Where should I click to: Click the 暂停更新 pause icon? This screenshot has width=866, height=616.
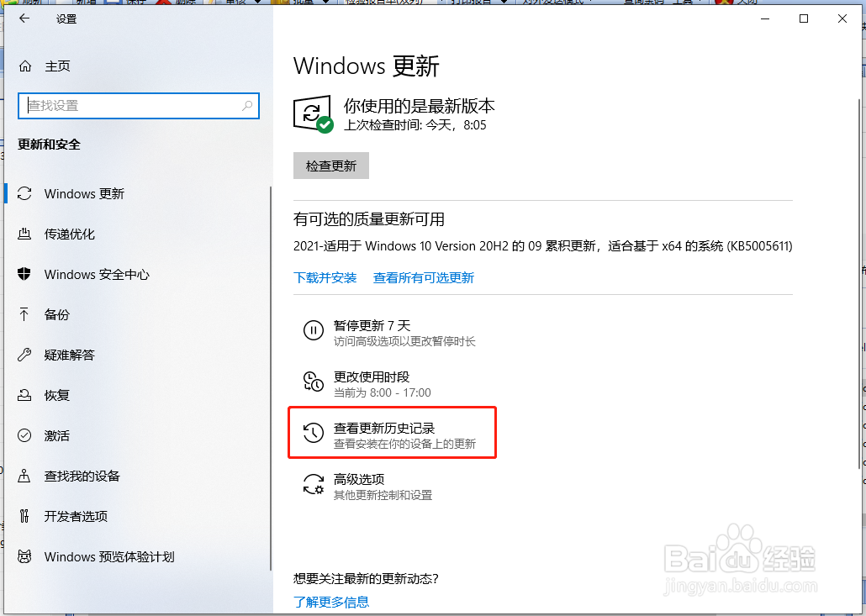tap(313, 330)
